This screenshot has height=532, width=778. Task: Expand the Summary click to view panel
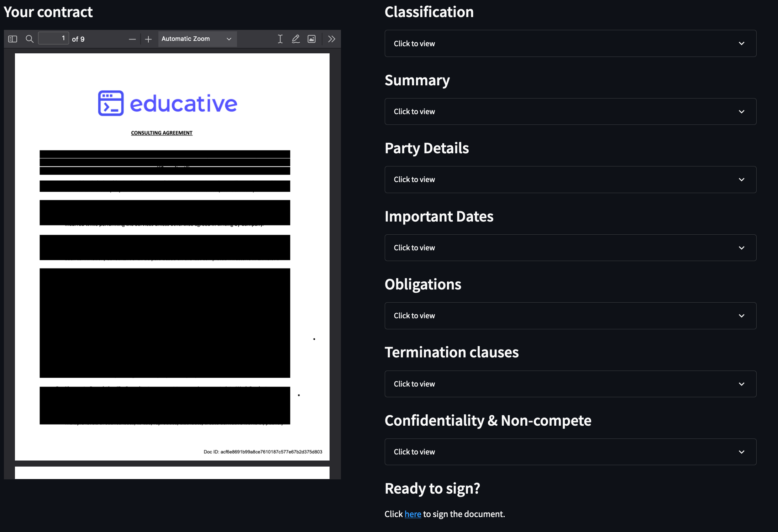coord(570,112)
